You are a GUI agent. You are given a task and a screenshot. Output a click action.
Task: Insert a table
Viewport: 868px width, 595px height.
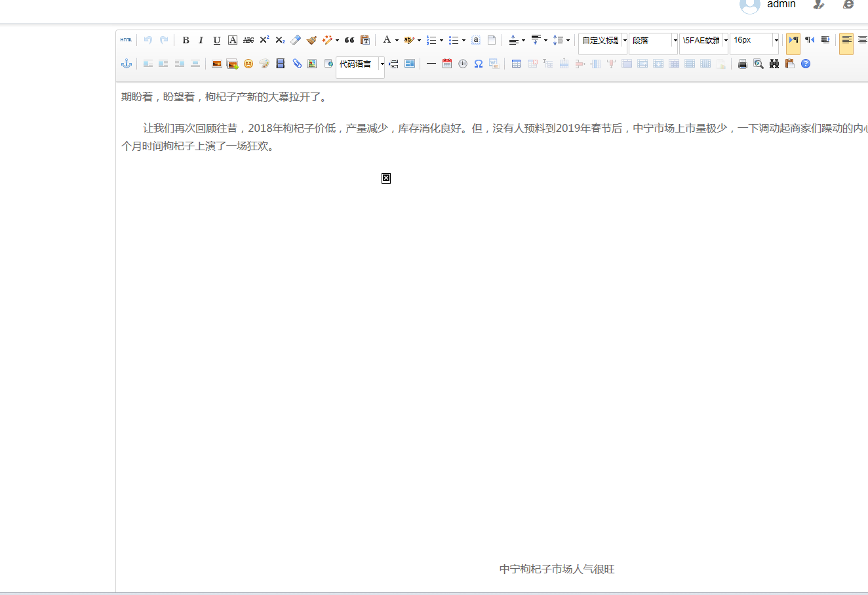pyautogui.click(x=517, y=64)
